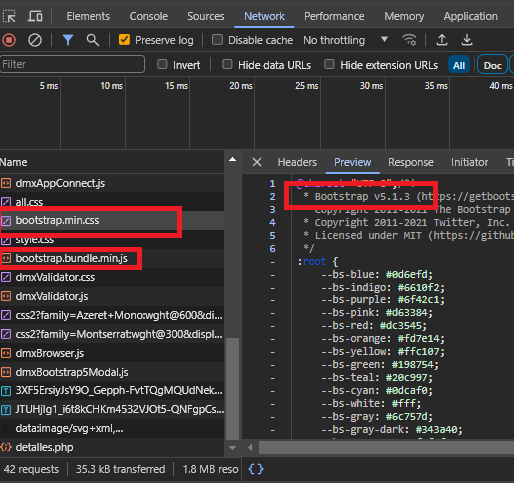
Task: Click the 35.3 kB transferred status
Action: [x=120, y=469]
